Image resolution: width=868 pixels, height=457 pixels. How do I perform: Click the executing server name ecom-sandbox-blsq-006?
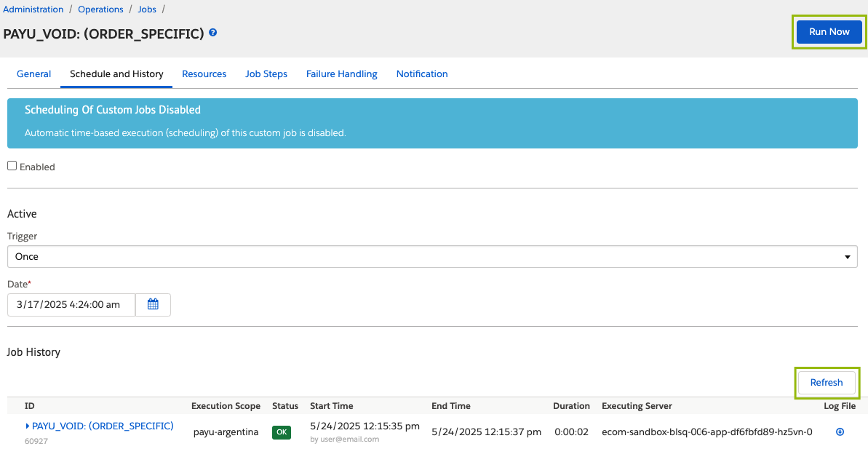(707, 432)
